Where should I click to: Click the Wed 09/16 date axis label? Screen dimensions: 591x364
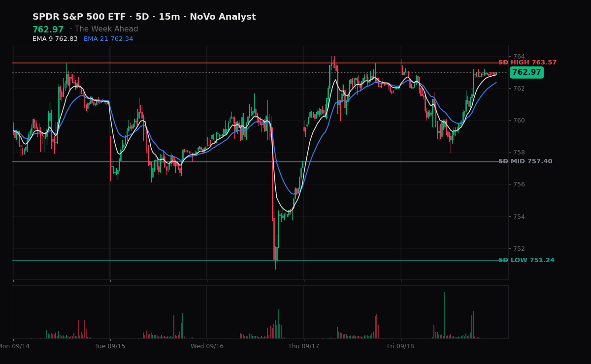click(207, 346)
